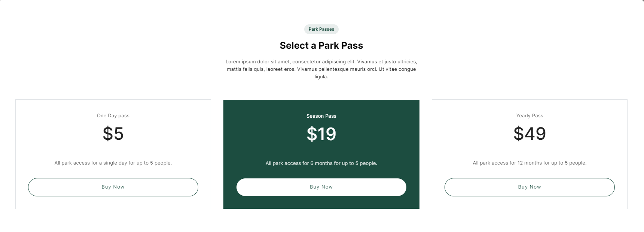Click the single day access description text
Screen dimensions: 644x232
(x=113, y=163)
